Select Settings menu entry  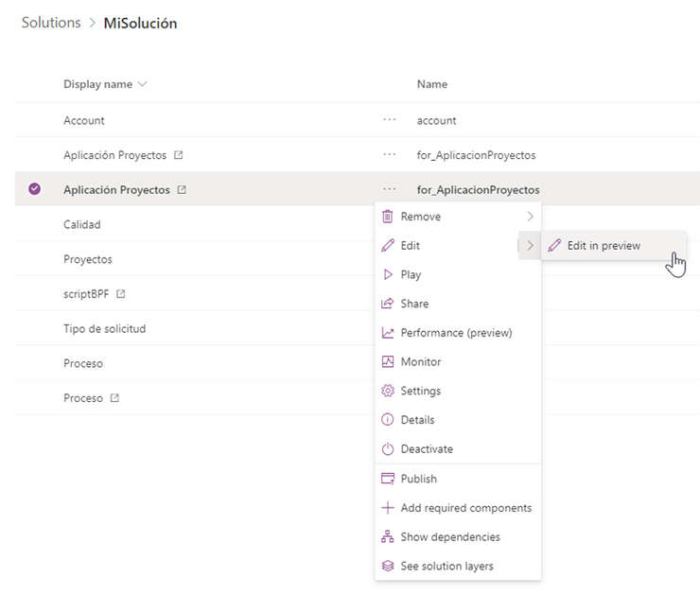coord(458,391)
